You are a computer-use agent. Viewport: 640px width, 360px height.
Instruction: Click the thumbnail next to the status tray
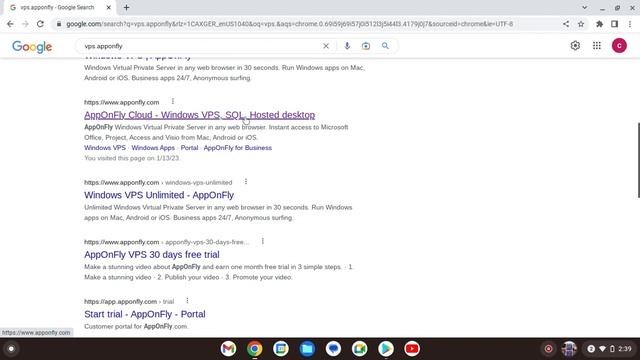coord(569,349)
